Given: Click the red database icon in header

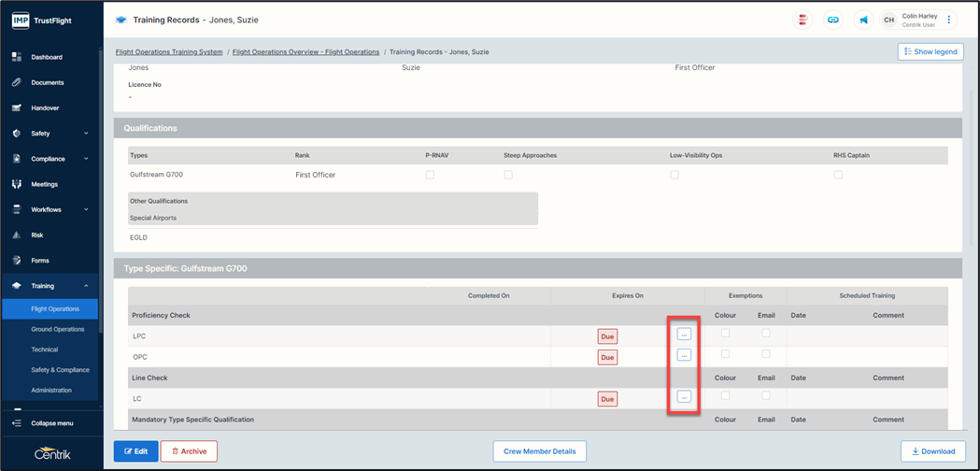Looking at the screenshot, I should pos(802,20).
